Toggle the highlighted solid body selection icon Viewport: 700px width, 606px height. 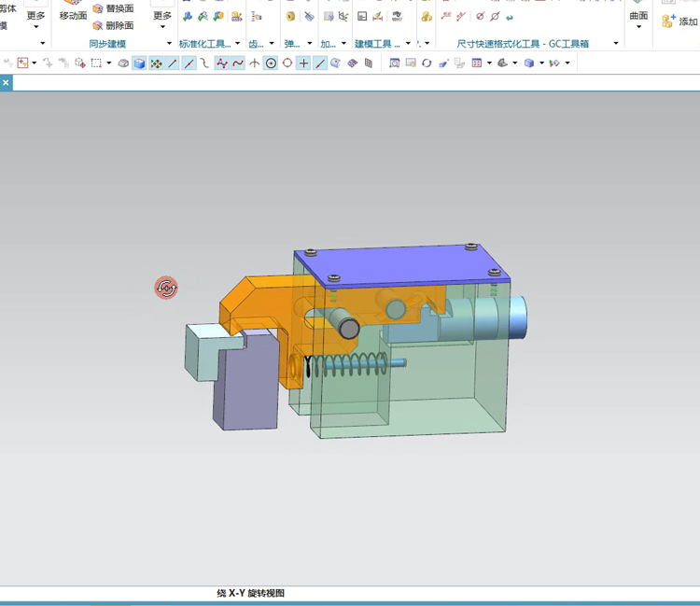(139, 63)
